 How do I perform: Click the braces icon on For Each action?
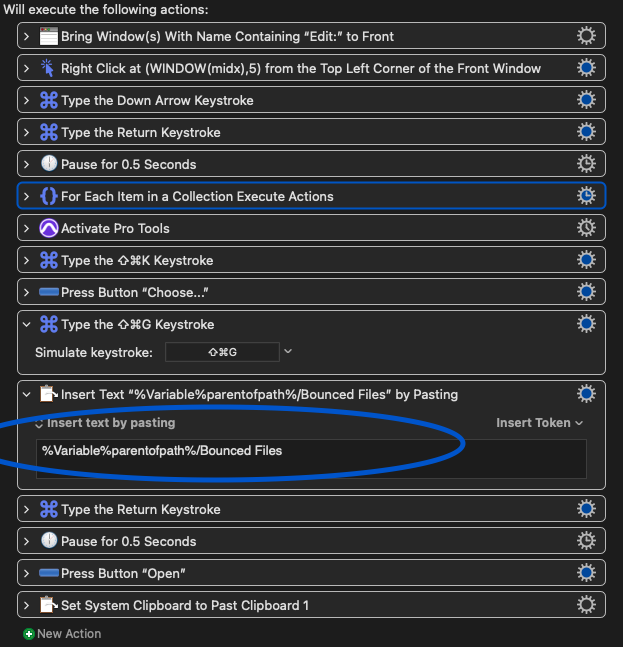coord(49,196)
